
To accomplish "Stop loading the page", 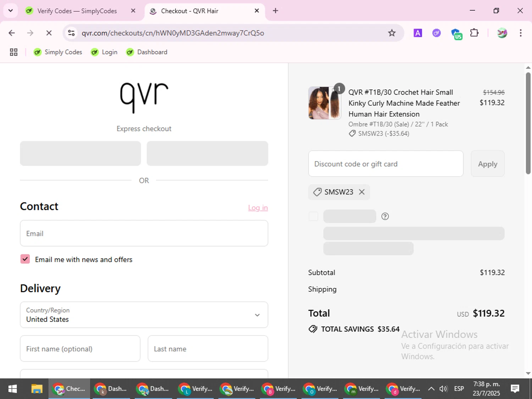I will tap(49, 33).
